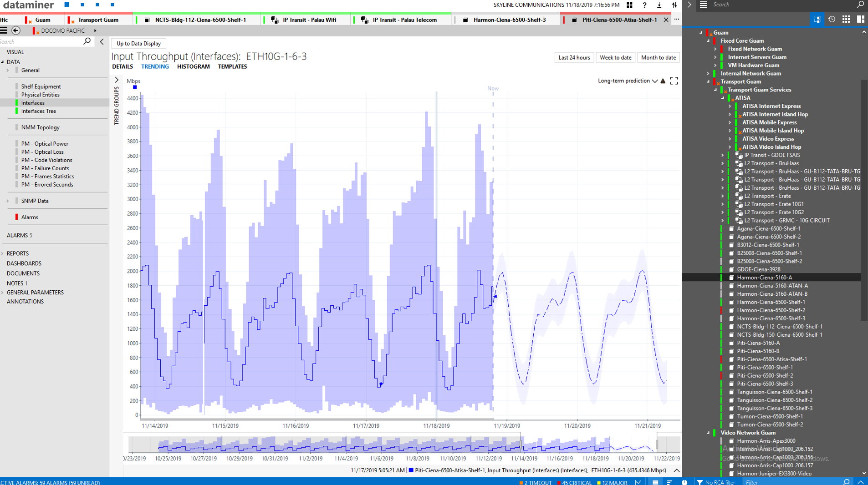868x485 pixels.
Task: Go back using the circular back arrow
Action: pos(16,30)
